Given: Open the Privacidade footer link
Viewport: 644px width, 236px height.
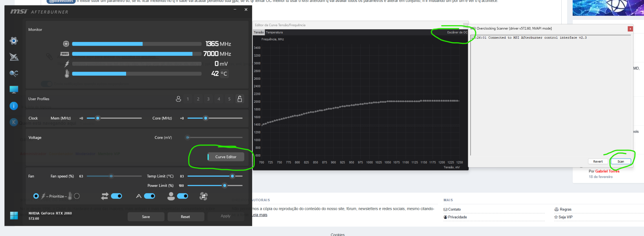Looking at the screenshot, I should pos(455,217).
